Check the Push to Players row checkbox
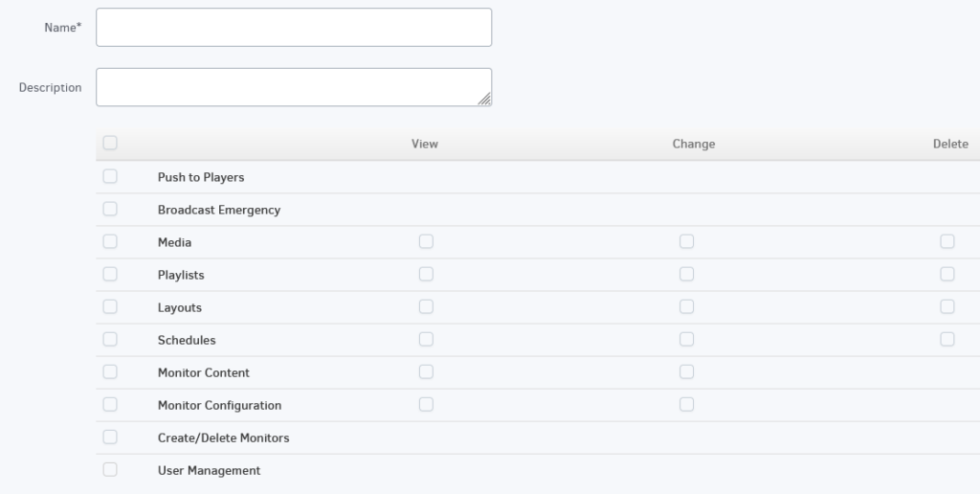The width and height of the screenshot is (980, 494). click(x=110, y=176)
